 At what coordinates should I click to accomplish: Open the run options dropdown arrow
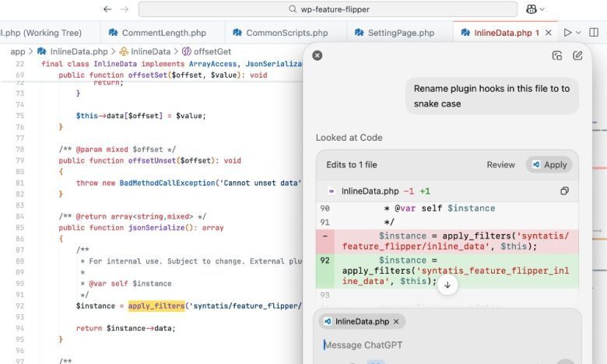578,33
